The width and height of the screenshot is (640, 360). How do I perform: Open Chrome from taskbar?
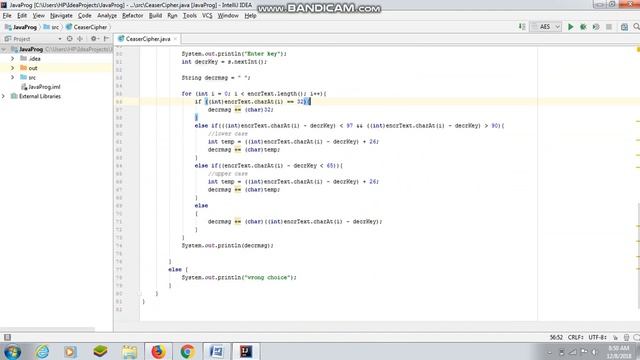(x=187, y=351)
